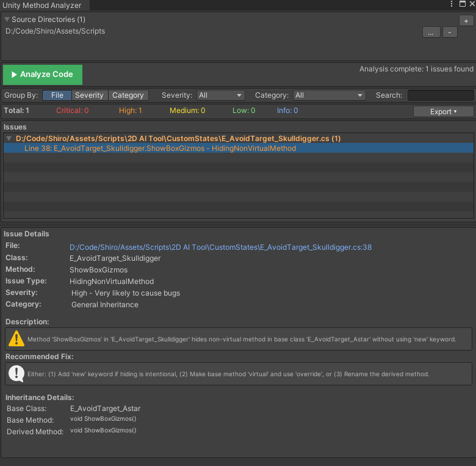The image size is (476, 466).
Task: Maximize the Unity Method Analyzer window
Action: click(463, 4)
